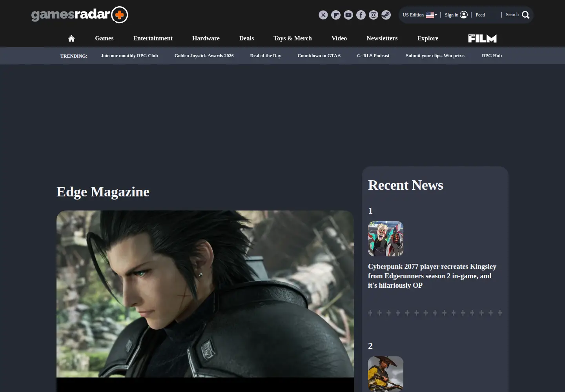The image size is (565, 392).
Task: Open the Deals menu
Action: (246, 38)
